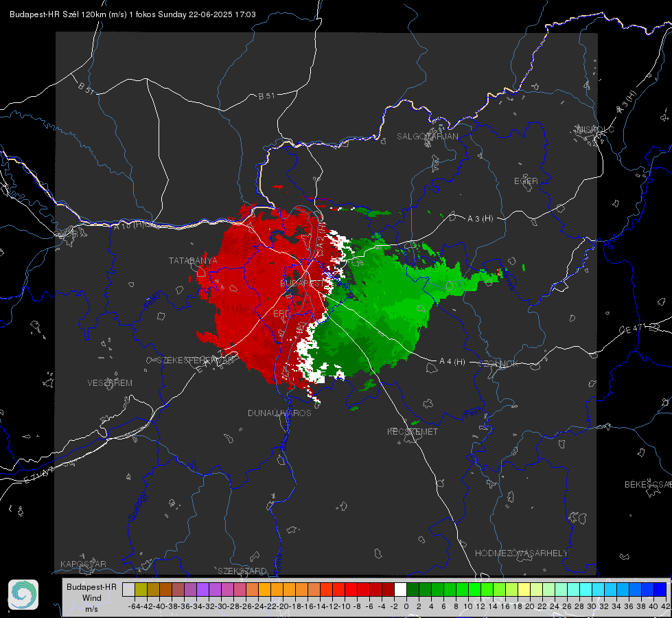Select the SZOLNOK city label

[498, 364]
